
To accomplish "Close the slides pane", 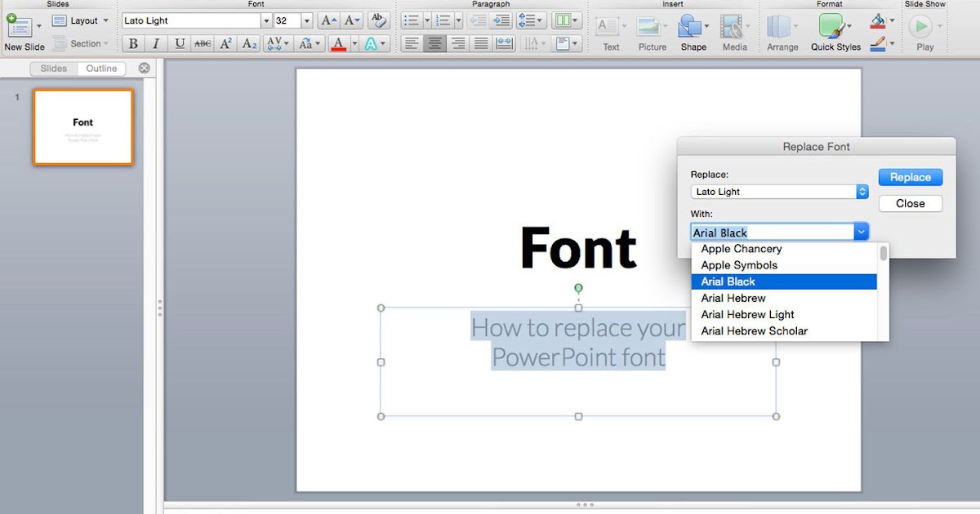I will (x=145, y=69).
